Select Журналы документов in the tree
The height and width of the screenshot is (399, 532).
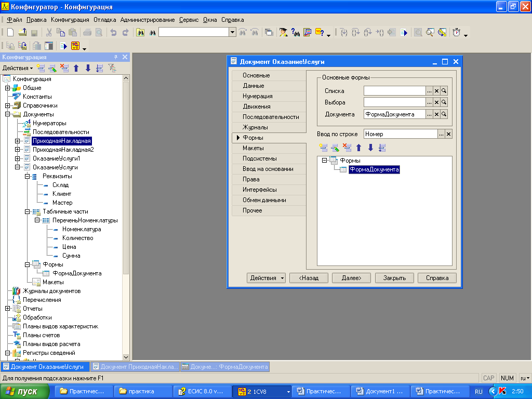[51, 291]
